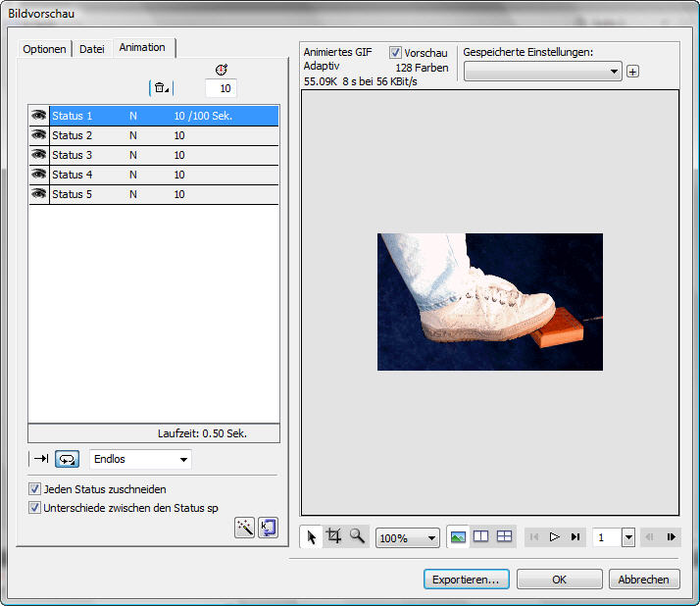
Task: Switch to two-up preview view
Action: point(480,535)
